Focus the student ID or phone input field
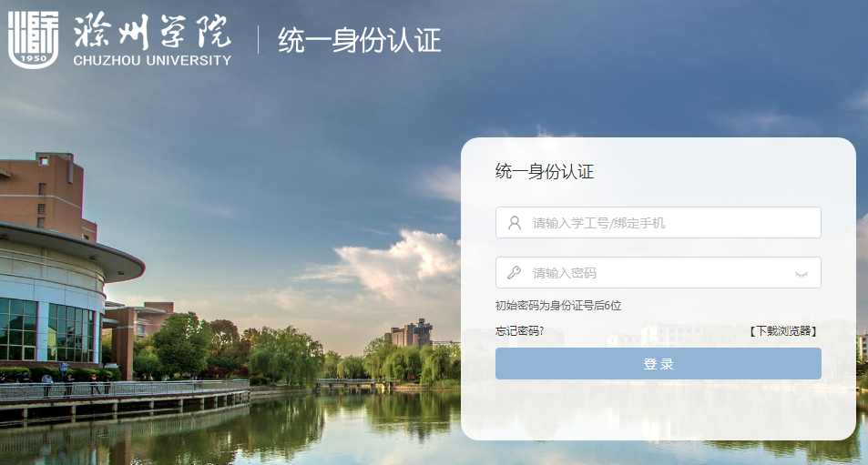Image resolution: width=868 pixels, height=465 pixels. tap(659, 223)
